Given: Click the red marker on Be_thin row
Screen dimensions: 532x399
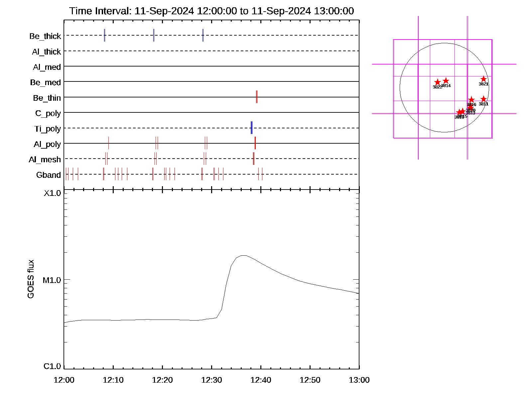Looking at the screenshot, I should pos(256,97).
